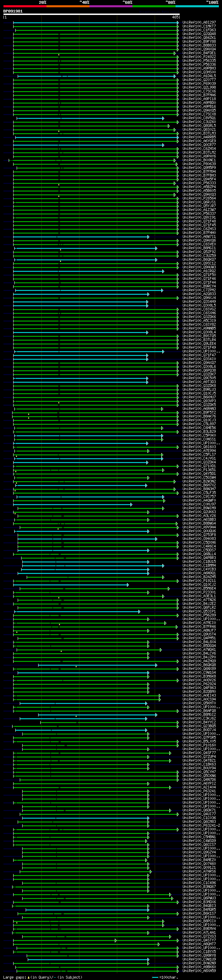Click the green ~80% identity legend segment
This screenshot has height=980, width=222.
[x=154, y=7]
